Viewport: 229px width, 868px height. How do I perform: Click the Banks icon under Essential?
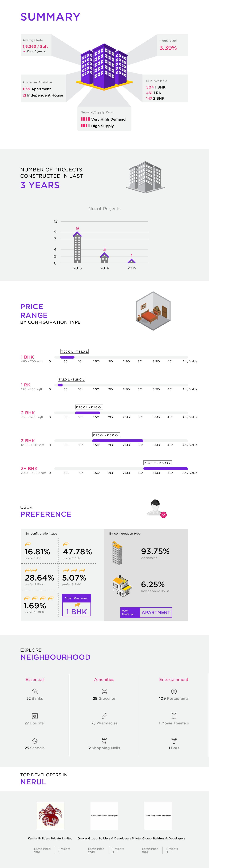(34, 691)
